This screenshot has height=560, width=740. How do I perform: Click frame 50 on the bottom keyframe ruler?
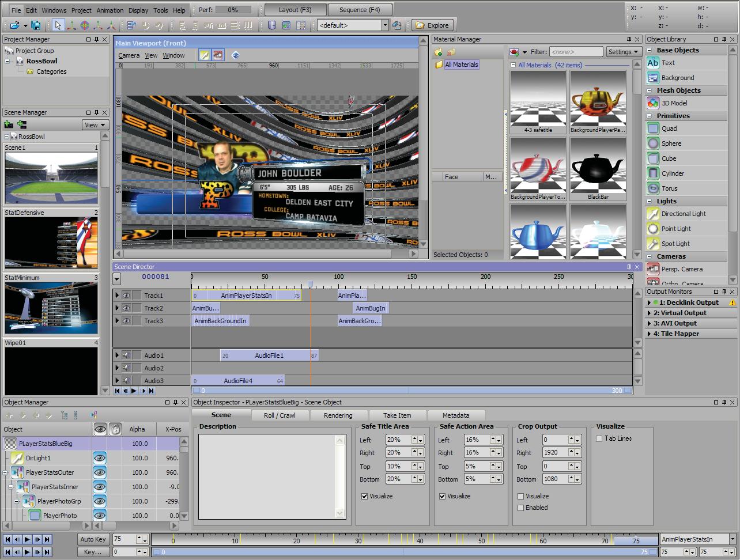(482, 541)
